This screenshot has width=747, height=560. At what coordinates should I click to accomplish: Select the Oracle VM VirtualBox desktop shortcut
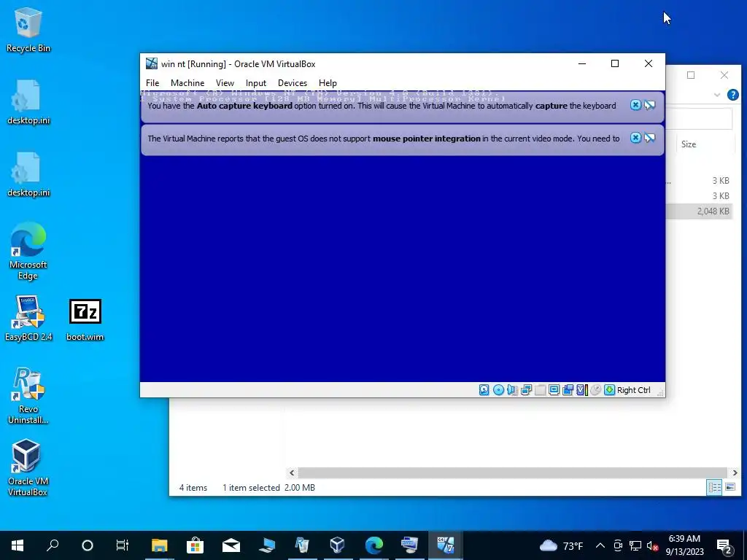point(28,467)
